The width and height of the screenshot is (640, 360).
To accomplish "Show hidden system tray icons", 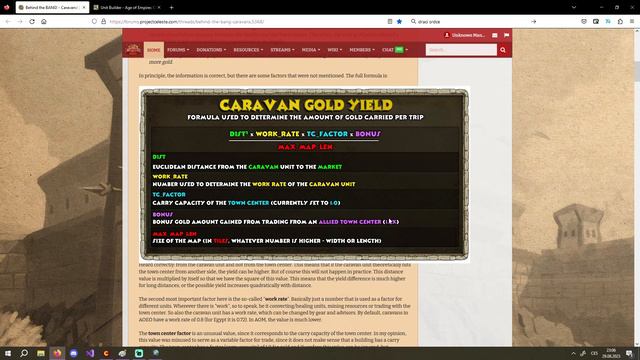I will pyautogui.click(x=573, y=353).
